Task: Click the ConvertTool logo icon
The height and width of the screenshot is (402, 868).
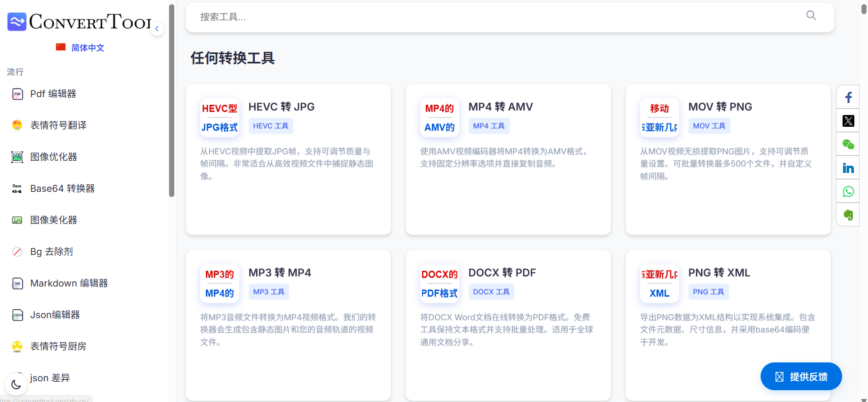Action: point(17,22)
